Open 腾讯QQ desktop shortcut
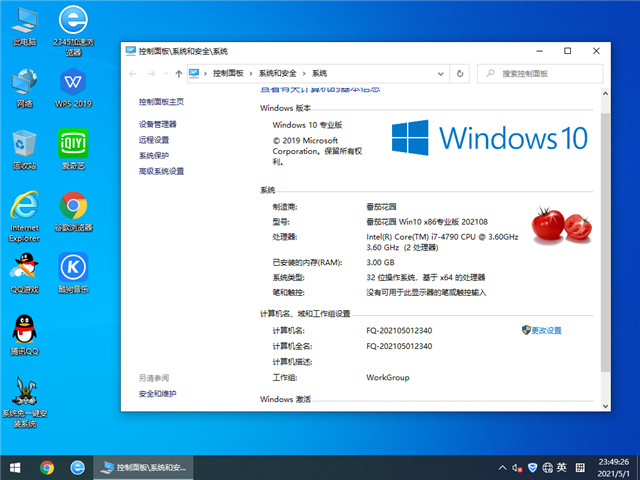640x480 pixels. [24, 335]
